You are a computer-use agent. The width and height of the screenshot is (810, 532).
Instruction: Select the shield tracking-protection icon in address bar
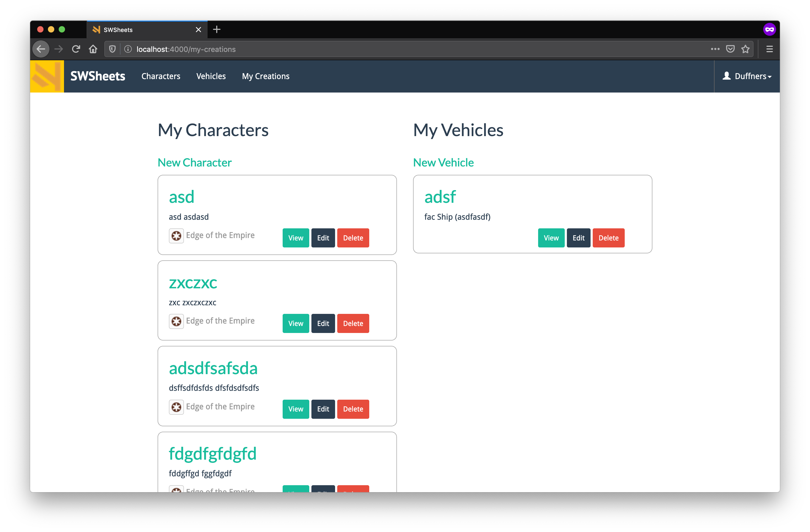click(112, 49)
